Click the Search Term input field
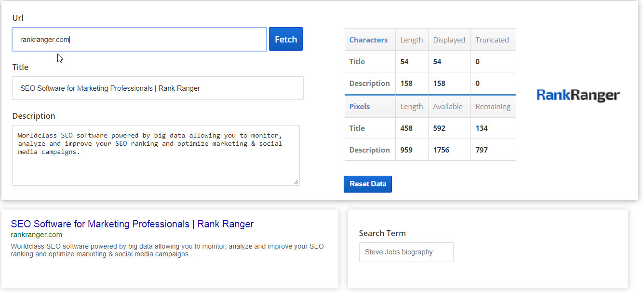Image resolution: width=644 pixels, height=293 pixels. (406, 252)
